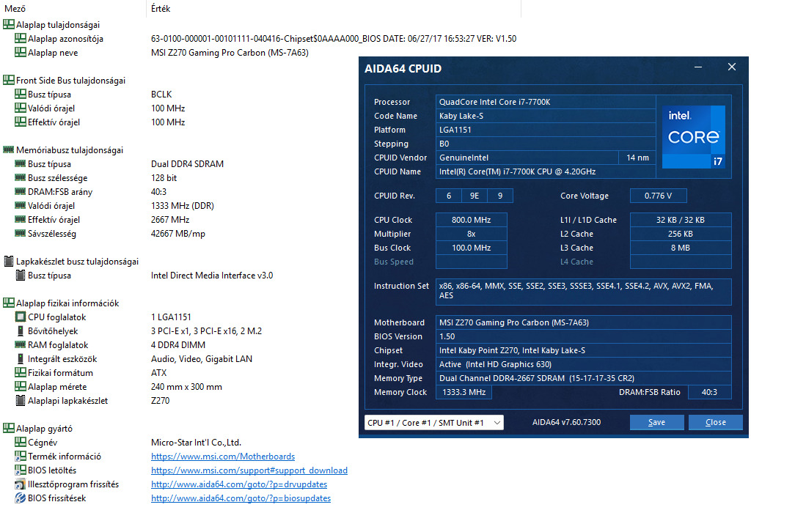Click the Alaplap gyártó section icon
The height and width of the screenshot is (532, 806).
click(x=9, y=428)
